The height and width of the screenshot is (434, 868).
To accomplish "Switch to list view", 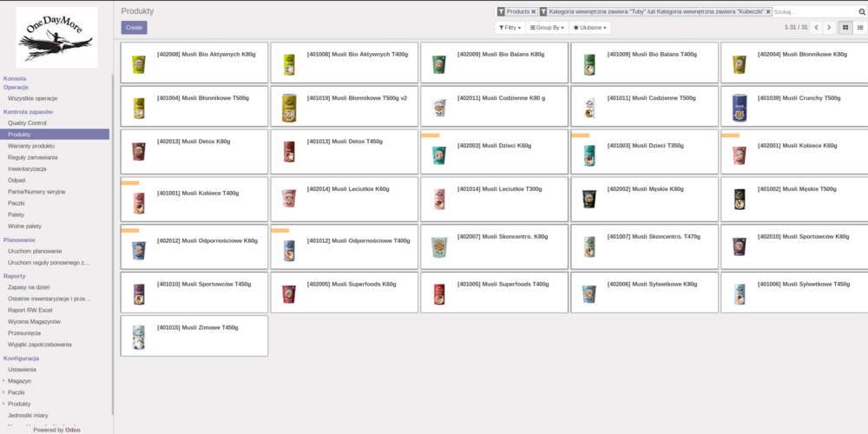I will pos(860,28).
